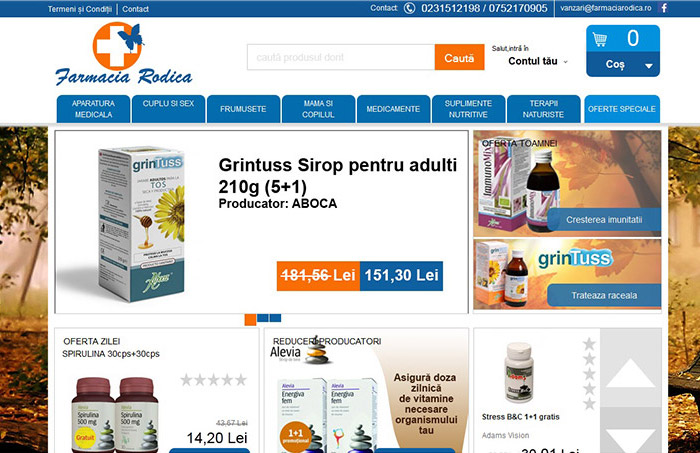Viewport: 700px width, 453px height.
Task: Expand the Coș cart dropdown arrow
Action: [x=649, y=66]
